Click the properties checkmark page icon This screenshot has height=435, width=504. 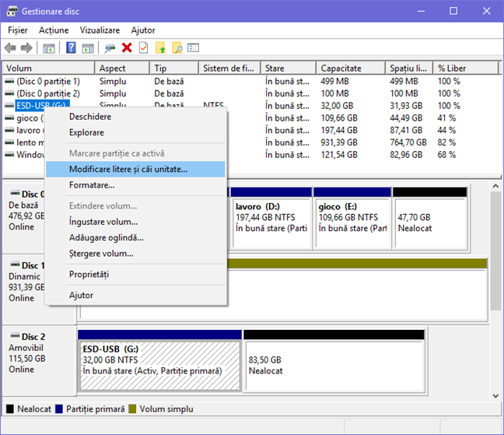[x=143, y=48]
